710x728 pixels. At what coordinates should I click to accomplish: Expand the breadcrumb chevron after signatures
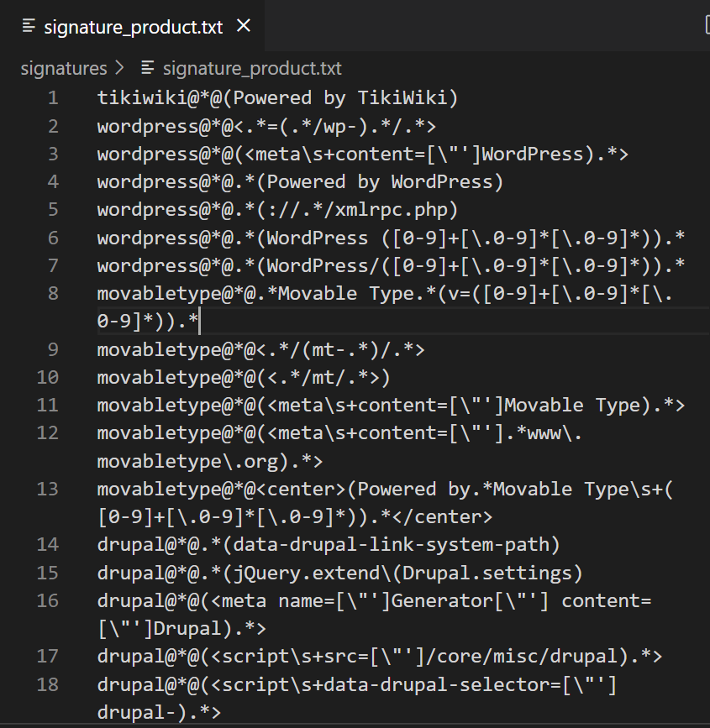[x=120, y=68]
